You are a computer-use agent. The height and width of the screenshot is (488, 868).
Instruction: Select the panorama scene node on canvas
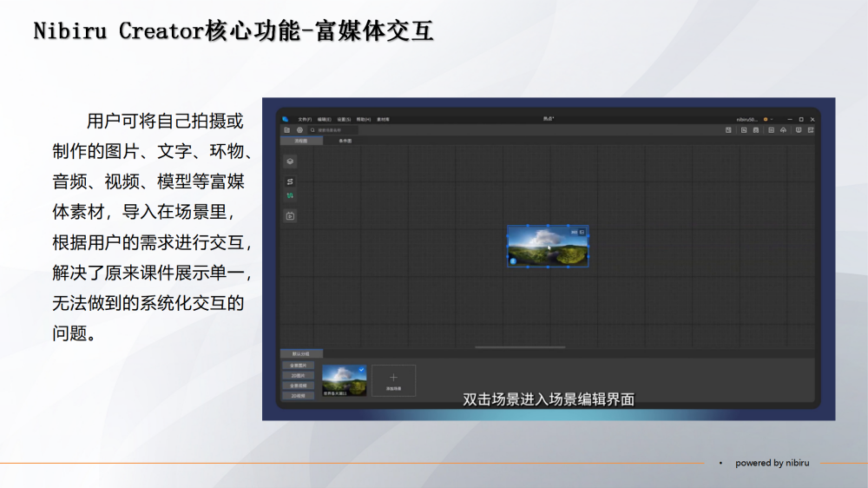[548, 247]
